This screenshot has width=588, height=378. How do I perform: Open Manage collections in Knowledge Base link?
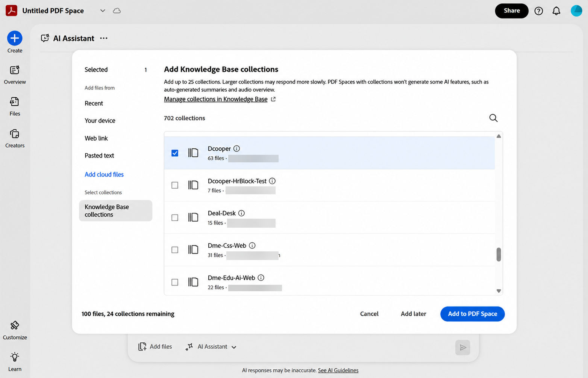click(216, 99)
